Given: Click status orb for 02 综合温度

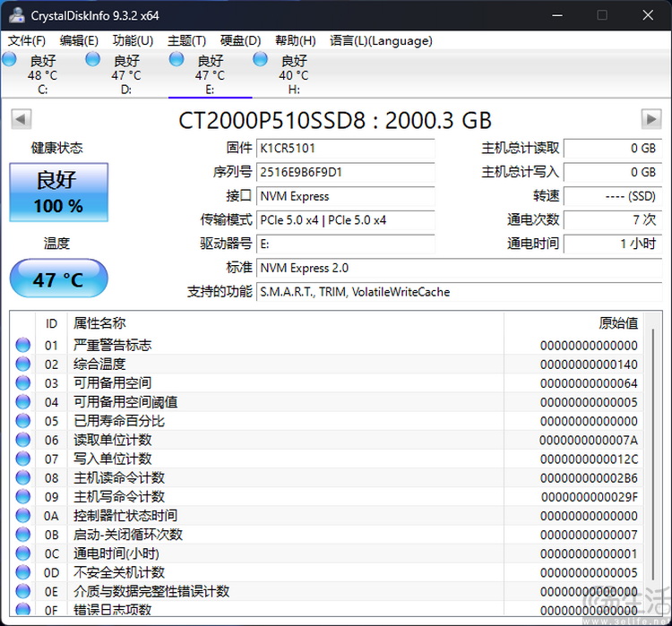Looking at the screenshot, I should (22, 364).
